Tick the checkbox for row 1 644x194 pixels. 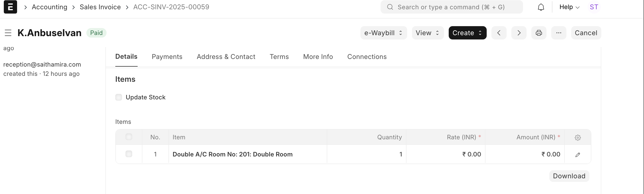coord(129,154)
